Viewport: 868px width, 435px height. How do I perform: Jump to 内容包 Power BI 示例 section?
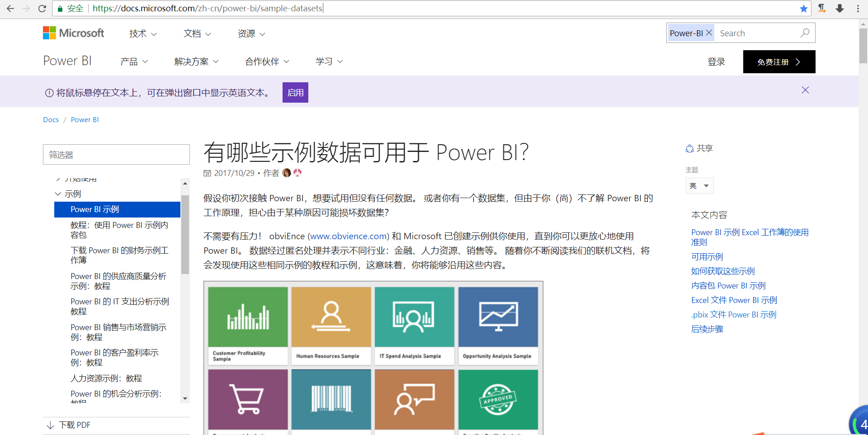pyautogui.click(x=728, y=286)
